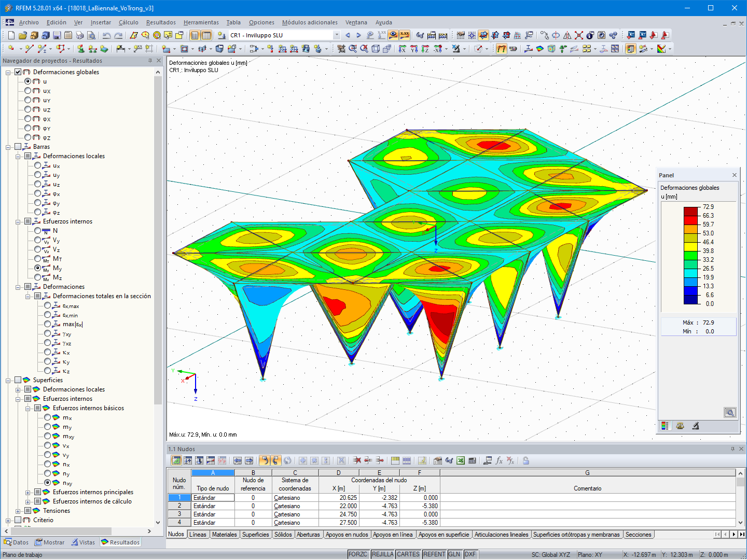
Task: Click the isometric view cube icon
Action: point(375,49)
